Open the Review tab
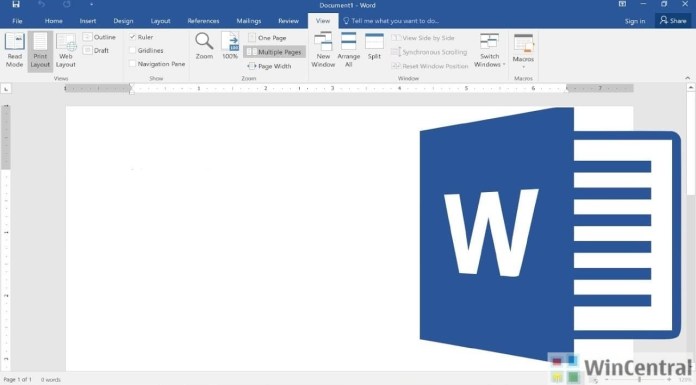The image size is (696, 385). 288,21
